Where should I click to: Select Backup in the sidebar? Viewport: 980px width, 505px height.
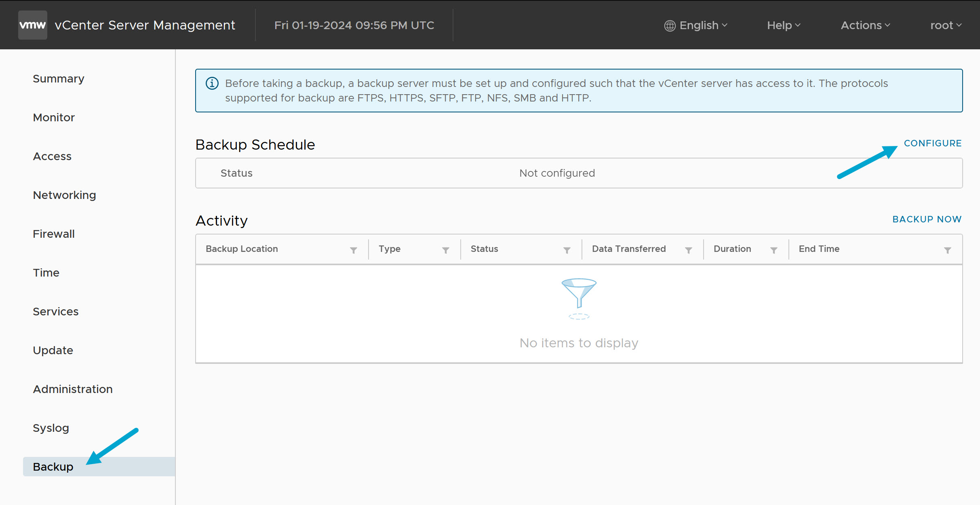point(53,467)
